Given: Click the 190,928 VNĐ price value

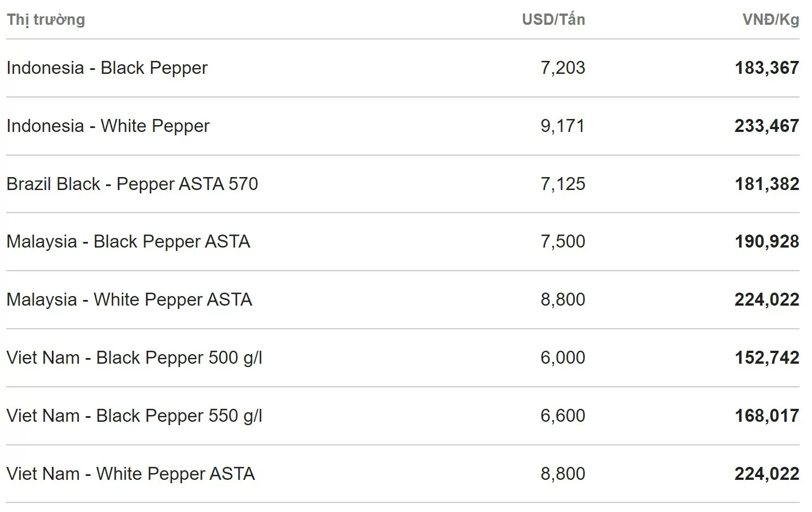Looking at the screenshot, I should [766, 241].
